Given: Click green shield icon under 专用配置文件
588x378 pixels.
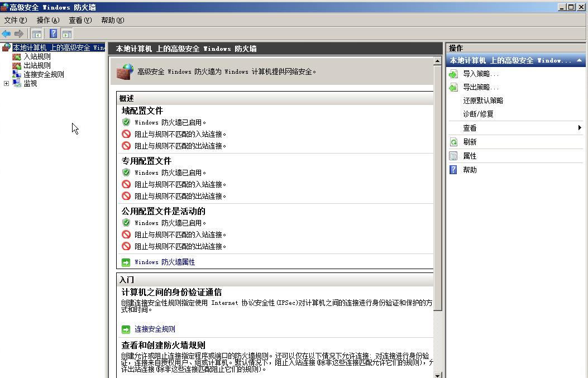Looking at the screenshot, I should point(126,173).
